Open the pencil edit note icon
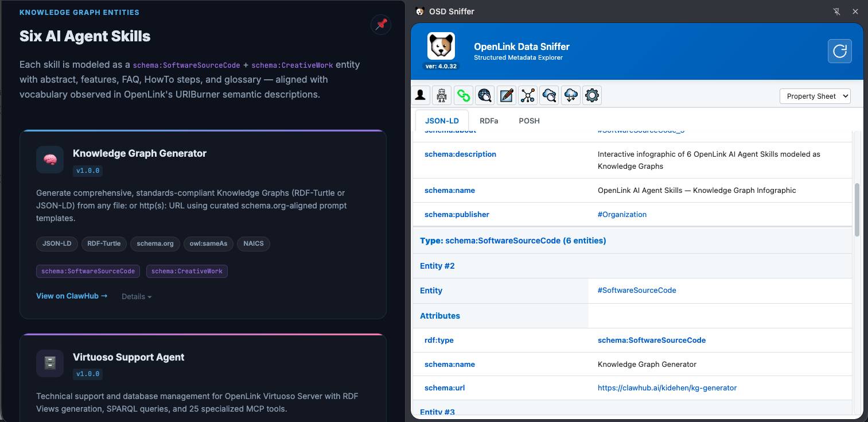Image resolution: width=868 pixels, height=422 pixels. [x=506, y=96]
